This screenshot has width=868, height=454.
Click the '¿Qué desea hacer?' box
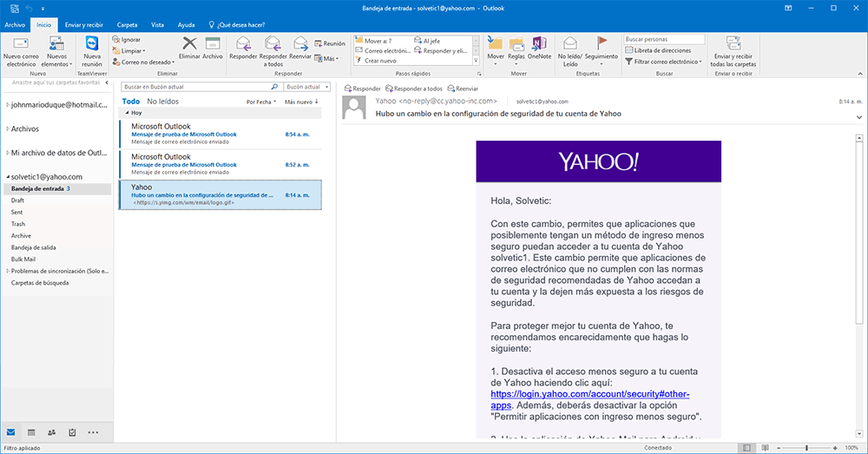coord(237,25)
